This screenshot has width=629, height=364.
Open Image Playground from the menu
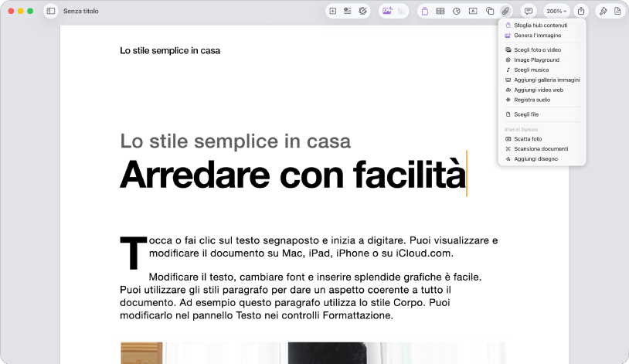click(542, 60)
